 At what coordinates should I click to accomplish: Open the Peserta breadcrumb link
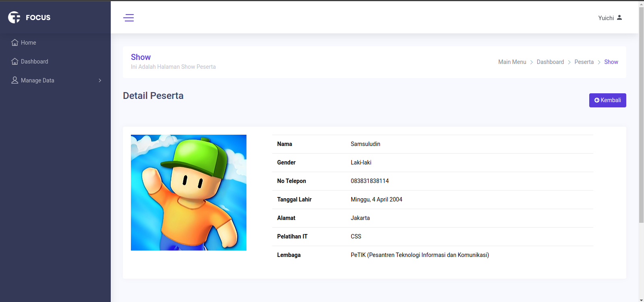pos(584,62)
